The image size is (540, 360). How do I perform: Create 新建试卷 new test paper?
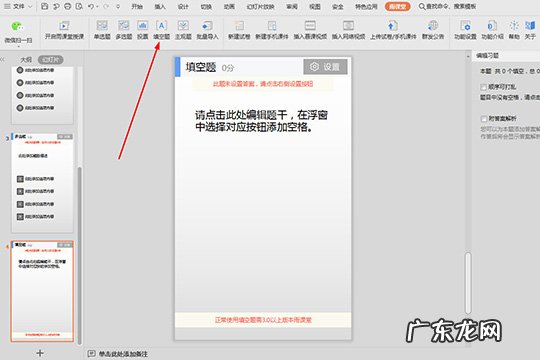click(x=239, y=30)
